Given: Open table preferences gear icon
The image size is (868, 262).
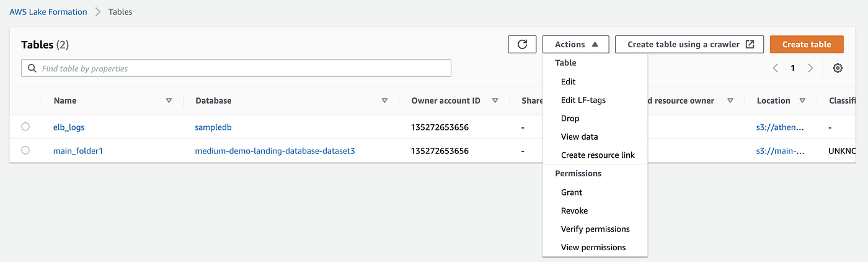Looking at the screenshot, I should click(x=838, y=68).
